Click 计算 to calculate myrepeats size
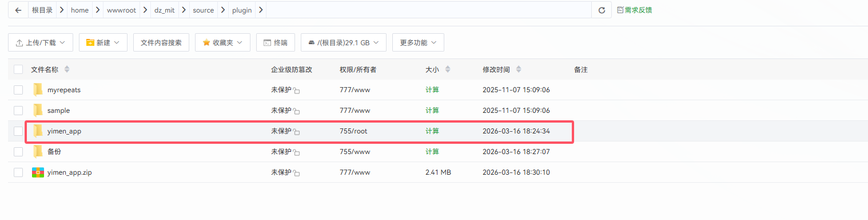Viewport: 868px width, 220px height. 432,90
